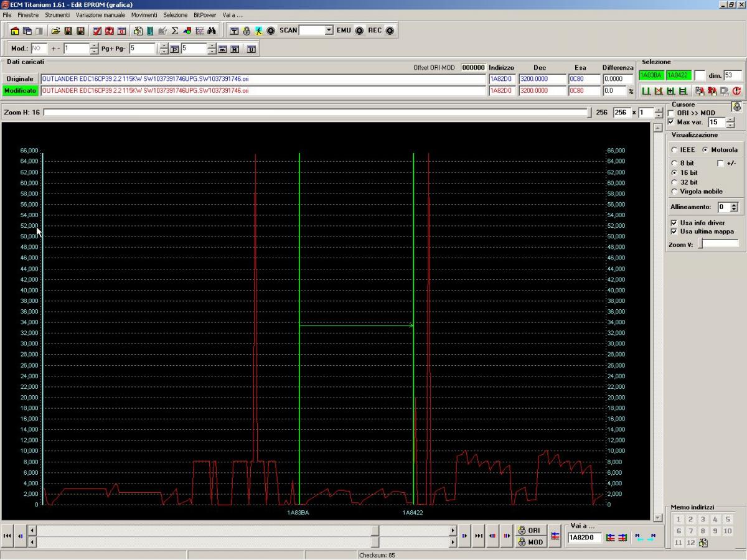Click the jump-to-end navigation arrow

click(479, 536)
